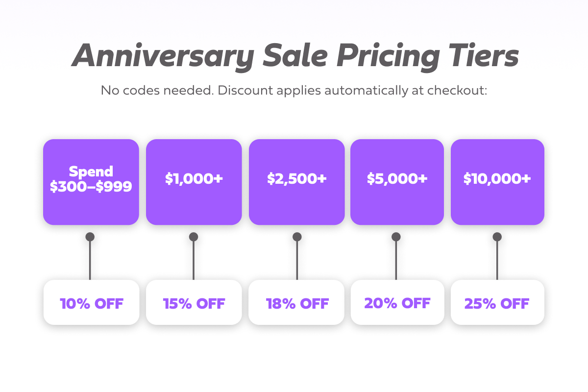
Task: Select the dot marker beneath $2,500+
Action: pyautogui.click(x=297, y=237)
